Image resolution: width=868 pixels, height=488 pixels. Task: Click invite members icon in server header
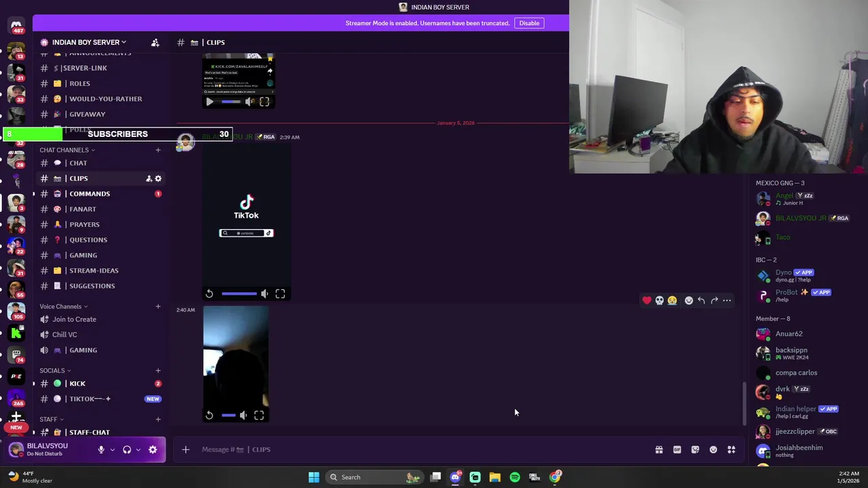point(155,43)
